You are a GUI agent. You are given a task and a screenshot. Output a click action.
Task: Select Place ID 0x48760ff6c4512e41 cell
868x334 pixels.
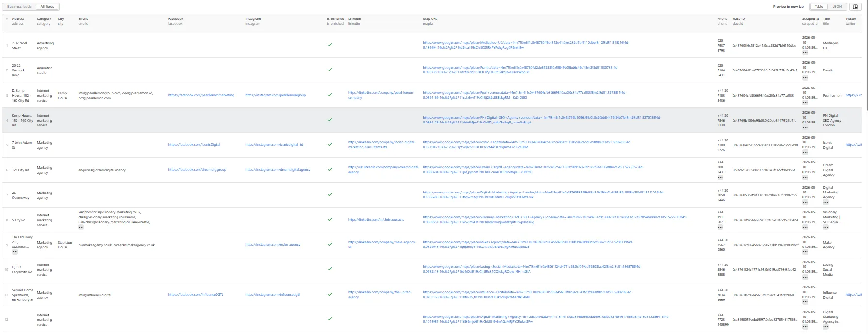coord(764,45)
